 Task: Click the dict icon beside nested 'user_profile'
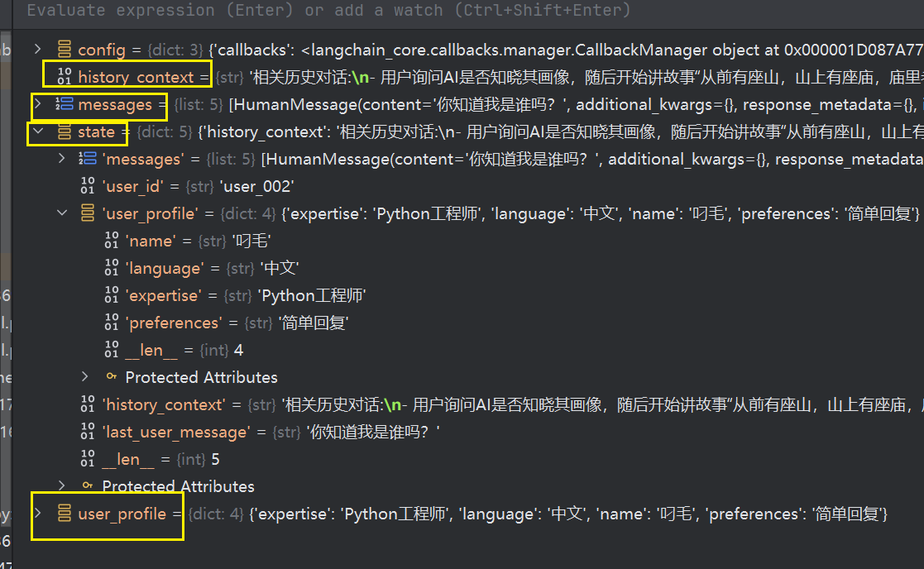pos(87,213)
